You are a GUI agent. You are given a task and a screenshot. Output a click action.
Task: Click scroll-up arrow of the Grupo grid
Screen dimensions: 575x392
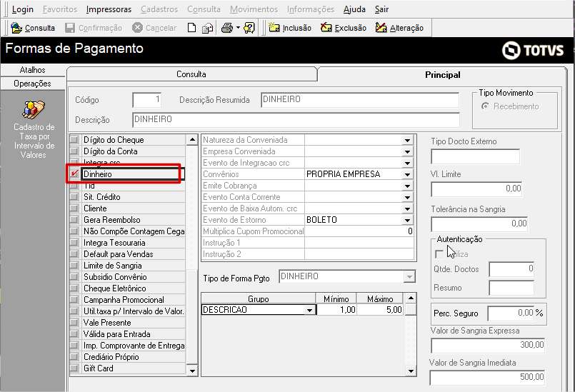pos(411,298)
